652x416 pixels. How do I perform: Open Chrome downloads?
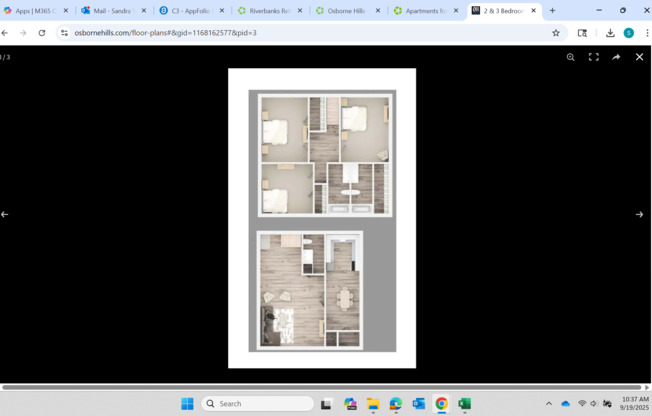610,33
